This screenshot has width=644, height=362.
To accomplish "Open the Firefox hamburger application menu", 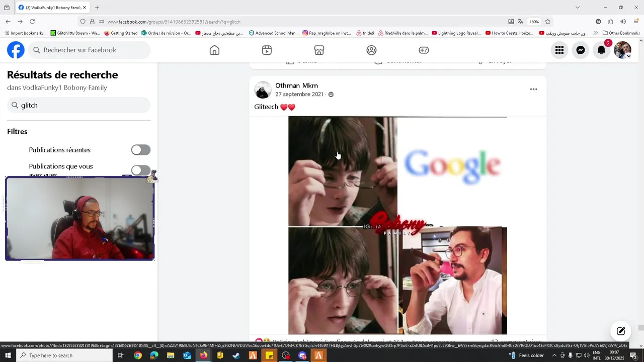I will (x=636, y=22).
